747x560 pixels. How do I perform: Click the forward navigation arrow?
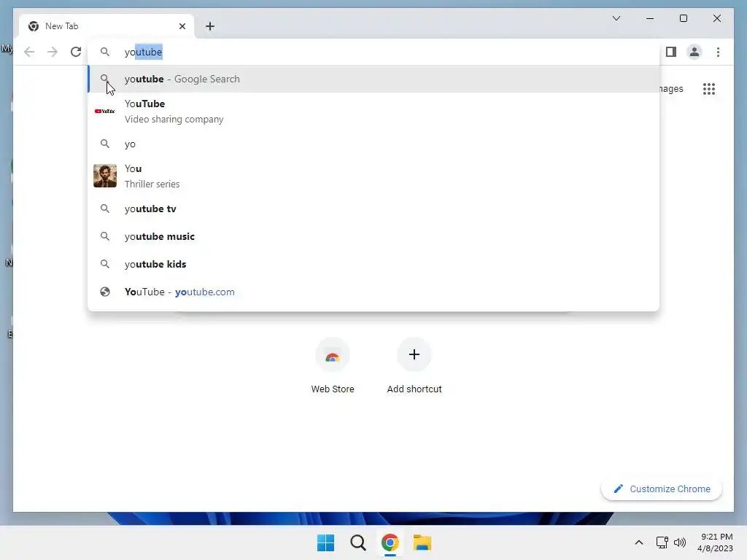click(53, 52)
